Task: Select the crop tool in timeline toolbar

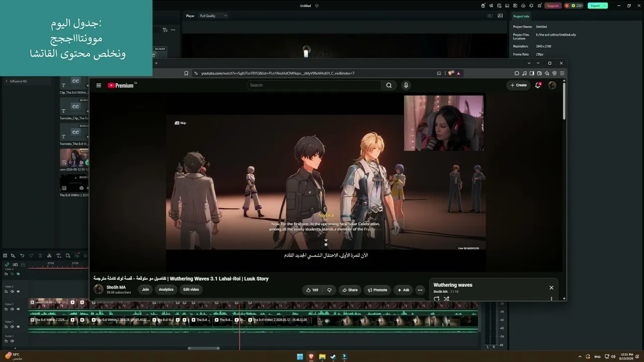Action: (x=67, y=255)
